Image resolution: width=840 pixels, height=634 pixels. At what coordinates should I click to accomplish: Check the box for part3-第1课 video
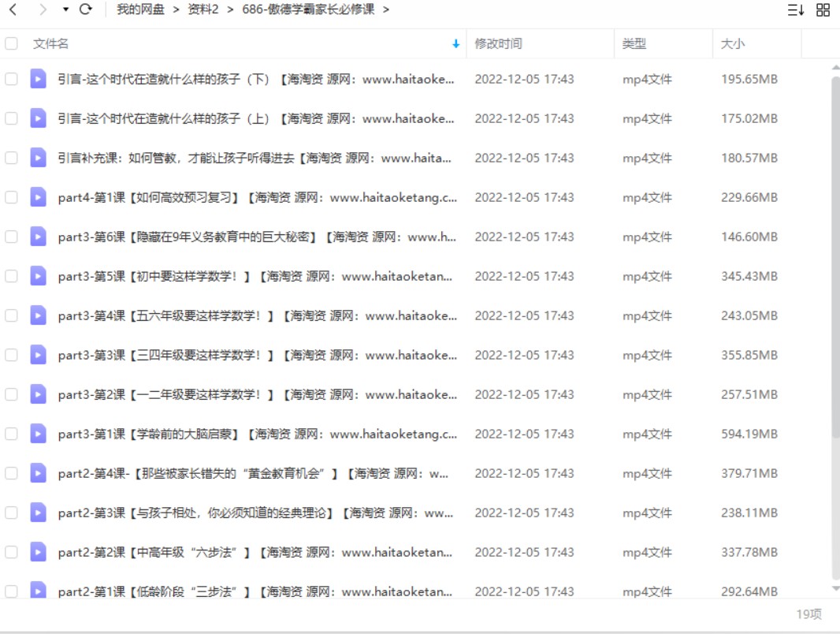(11, 434)
